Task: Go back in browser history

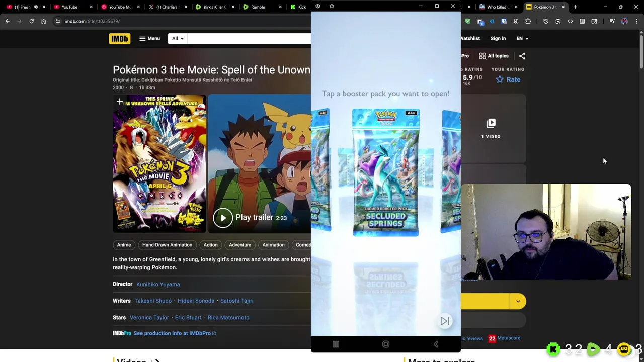Action: click(x=8, y=21)
